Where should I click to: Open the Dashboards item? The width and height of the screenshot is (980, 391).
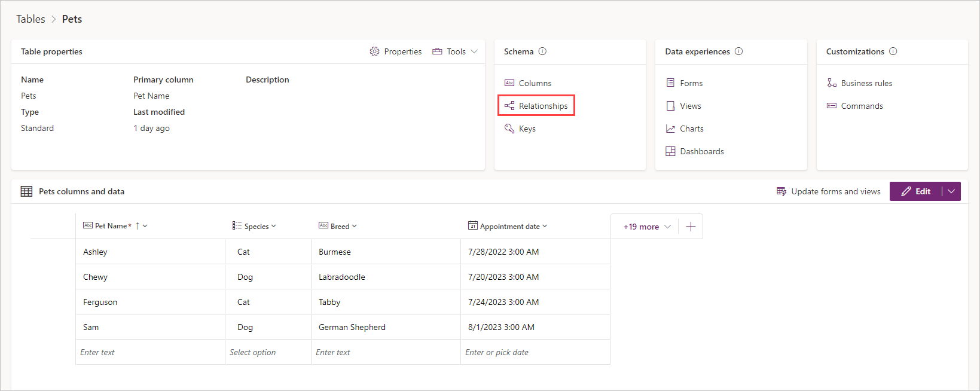point(701,151)
